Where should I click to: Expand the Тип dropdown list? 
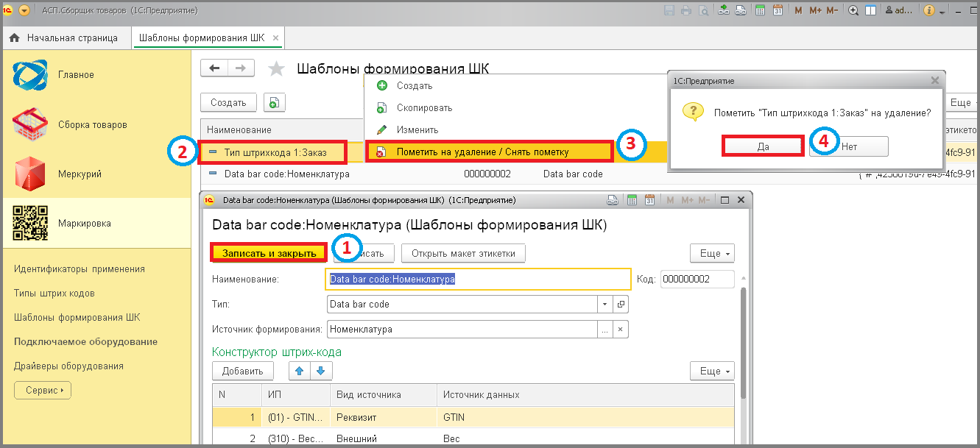(x=604, y=304)
